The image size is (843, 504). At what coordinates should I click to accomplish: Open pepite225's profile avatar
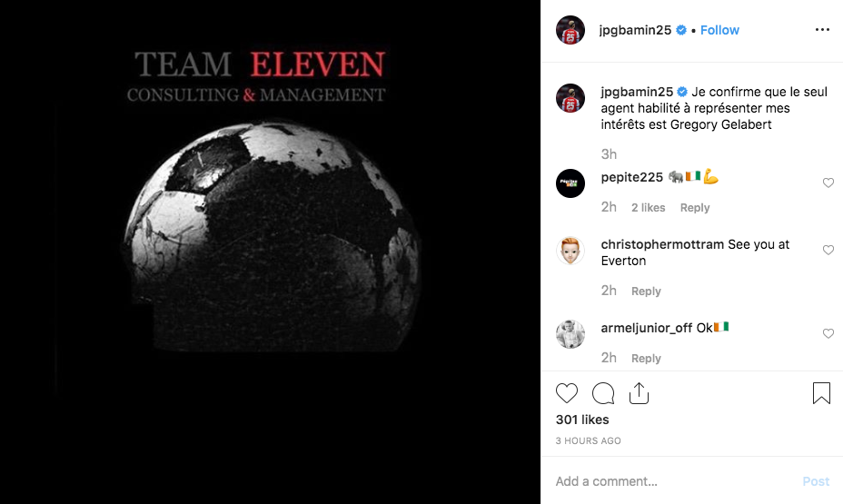pyautogui.click(x=570, y=183)
